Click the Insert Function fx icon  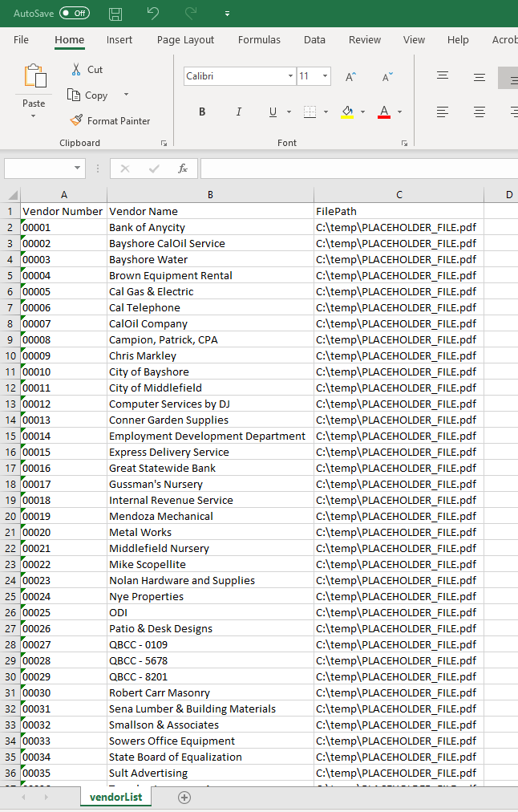point(183,168)
